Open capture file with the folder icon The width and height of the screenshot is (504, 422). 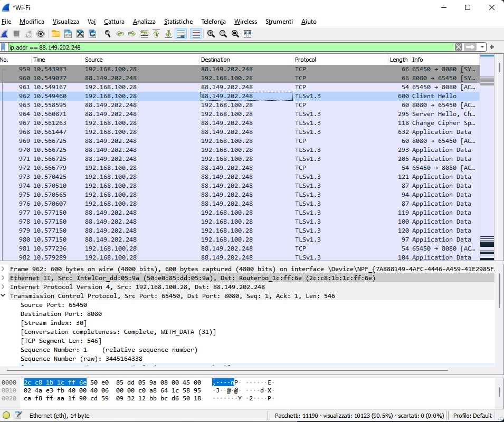point(56,34)
